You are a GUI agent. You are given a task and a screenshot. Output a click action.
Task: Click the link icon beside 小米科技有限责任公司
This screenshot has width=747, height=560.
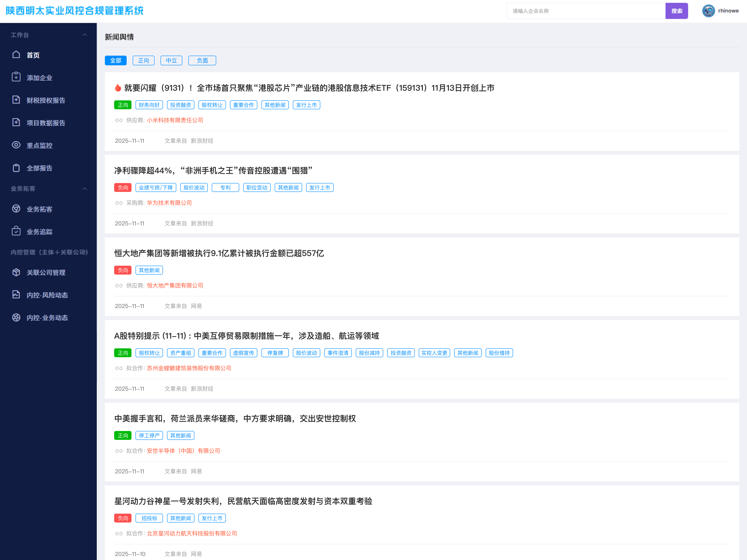click(x=119, y=120)
